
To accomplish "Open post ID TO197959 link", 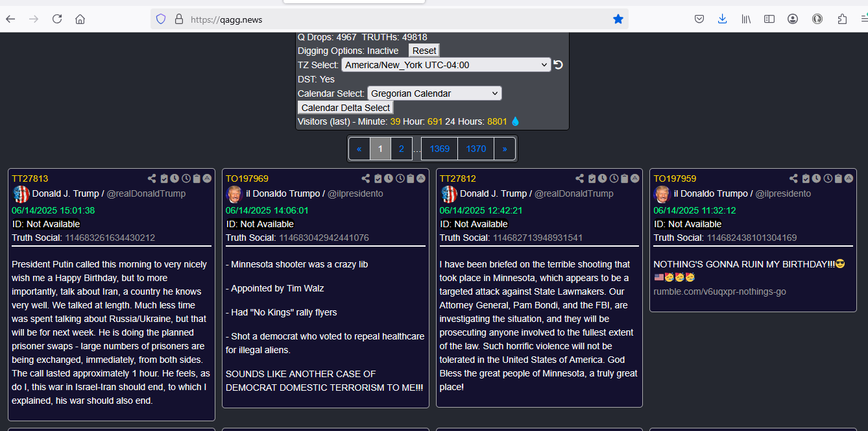I will (675, 179).
